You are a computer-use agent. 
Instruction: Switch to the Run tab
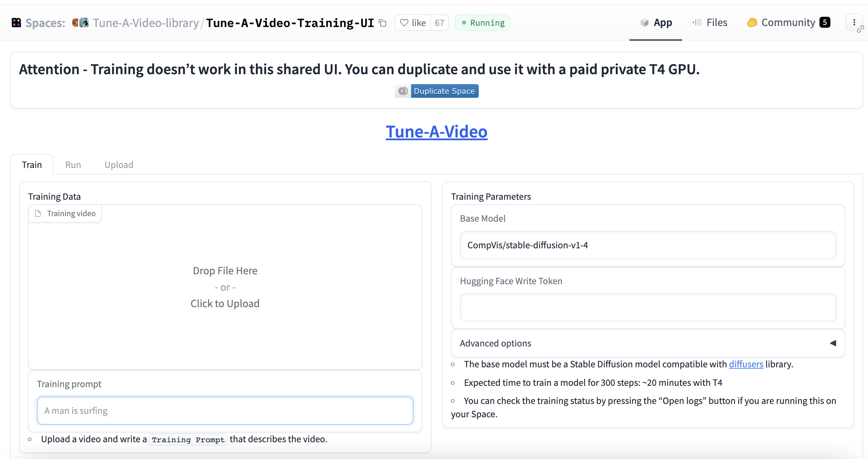coord(73,165)
